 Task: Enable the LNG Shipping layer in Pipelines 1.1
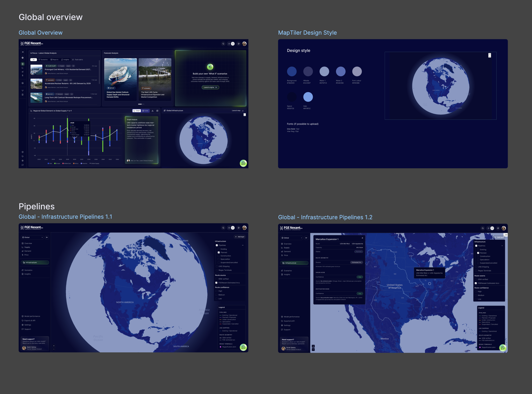(x=217, y=266)
